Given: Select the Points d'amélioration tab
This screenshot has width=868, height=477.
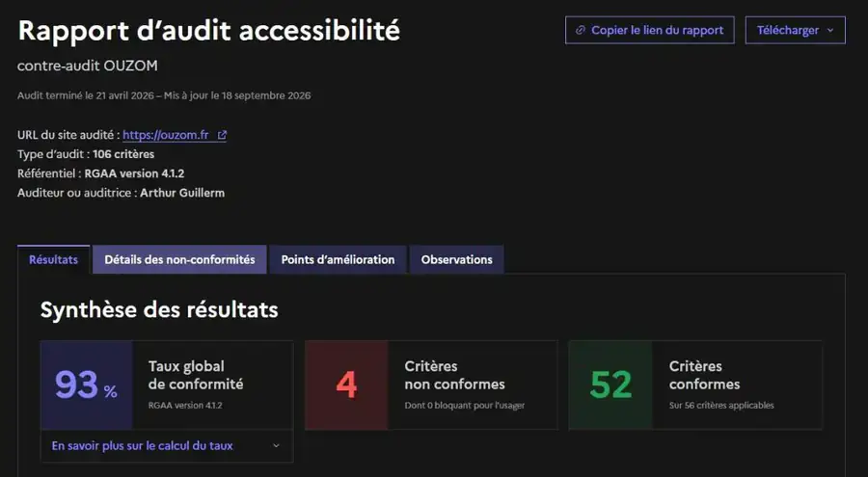Looking at the screenshot, I should [338, 259].
